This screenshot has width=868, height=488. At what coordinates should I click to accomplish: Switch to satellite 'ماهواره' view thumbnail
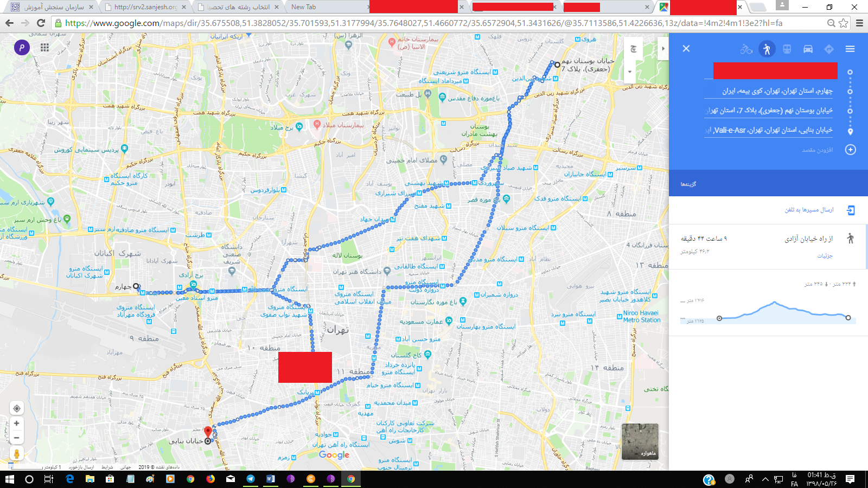[640, 441]
